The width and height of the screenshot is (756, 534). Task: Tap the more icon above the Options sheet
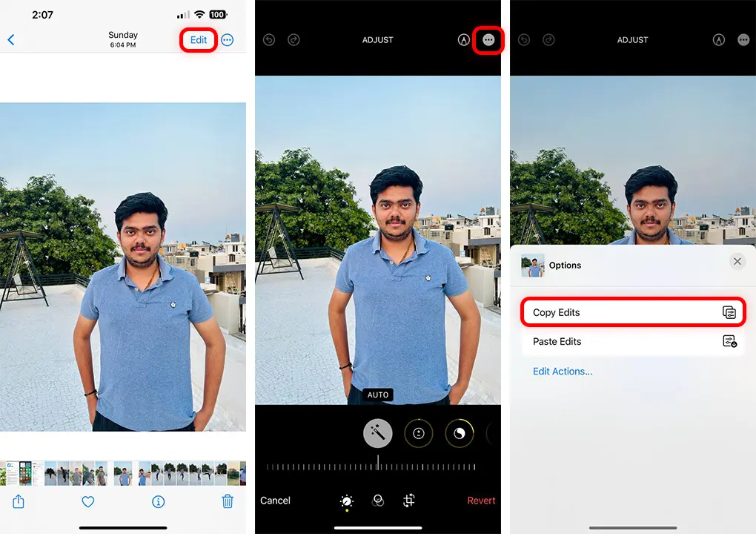pos(743,39)
